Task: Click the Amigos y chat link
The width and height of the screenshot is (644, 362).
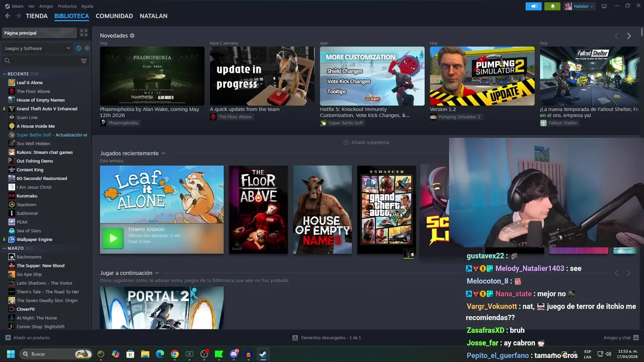Action: click(x=617, y=338)
